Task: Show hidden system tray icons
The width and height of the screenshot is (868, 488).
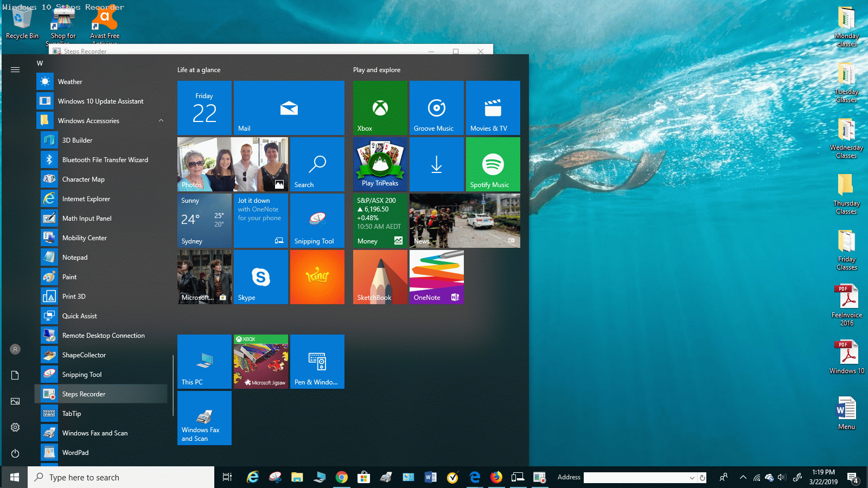Action: [743, 477]
